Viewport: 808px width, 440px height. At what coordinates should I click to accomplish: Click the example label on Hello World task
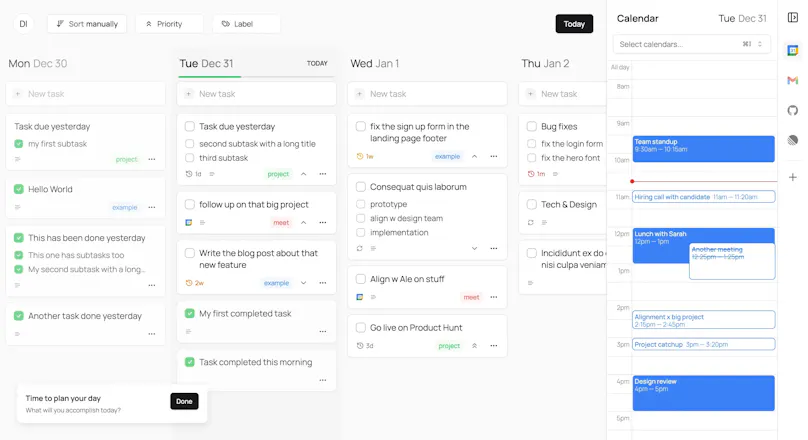point(125,207)
